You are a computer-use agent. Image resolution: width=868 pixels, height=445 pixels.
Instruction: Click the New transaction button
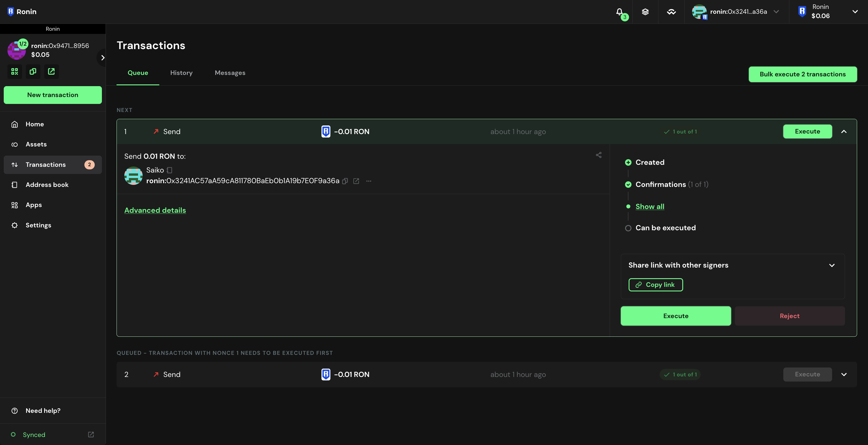tap(53, 95)
